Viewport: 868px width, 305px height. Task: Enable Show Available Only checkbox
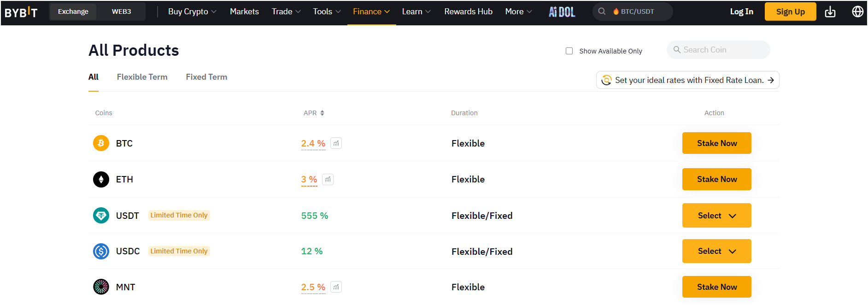tap(569, 51)
